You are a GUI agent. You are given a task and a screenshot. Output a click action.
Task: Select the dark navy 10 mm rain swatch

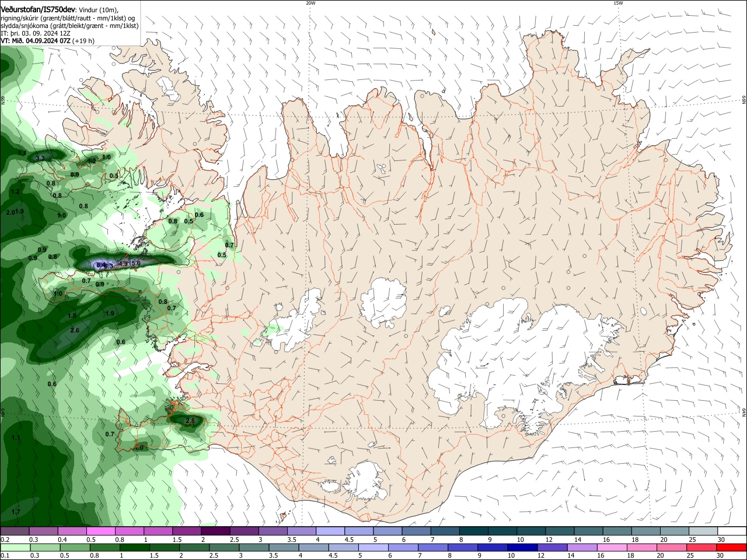click(521, 548)
